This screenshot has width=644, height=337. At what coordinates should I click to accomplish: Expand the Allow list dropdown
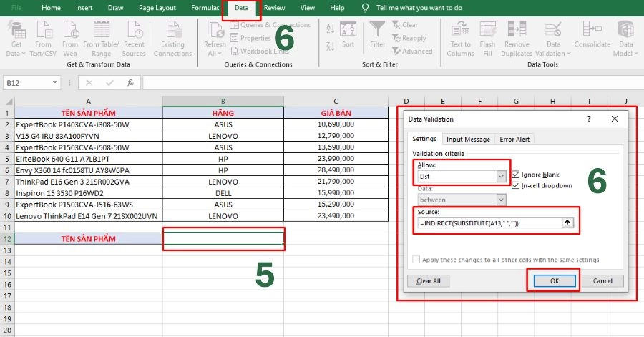coord(501,177)
